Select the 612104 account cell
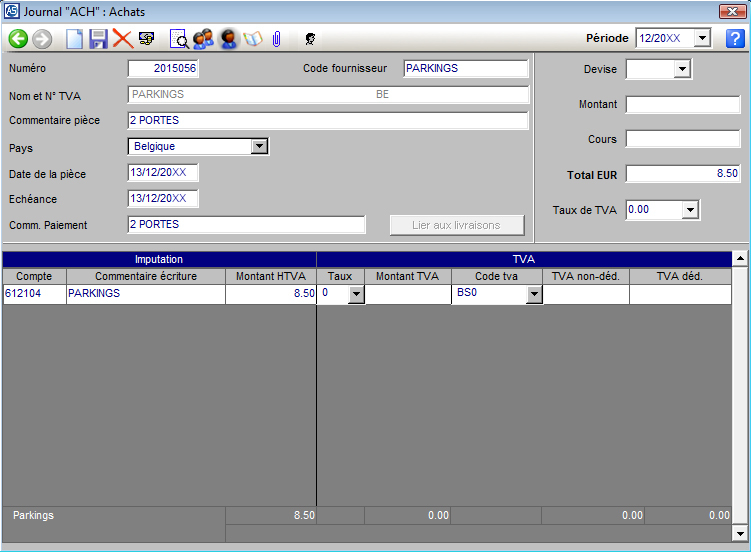Image resolution: width=751 pixels, height=552 pixels. (x=34, y=294)
